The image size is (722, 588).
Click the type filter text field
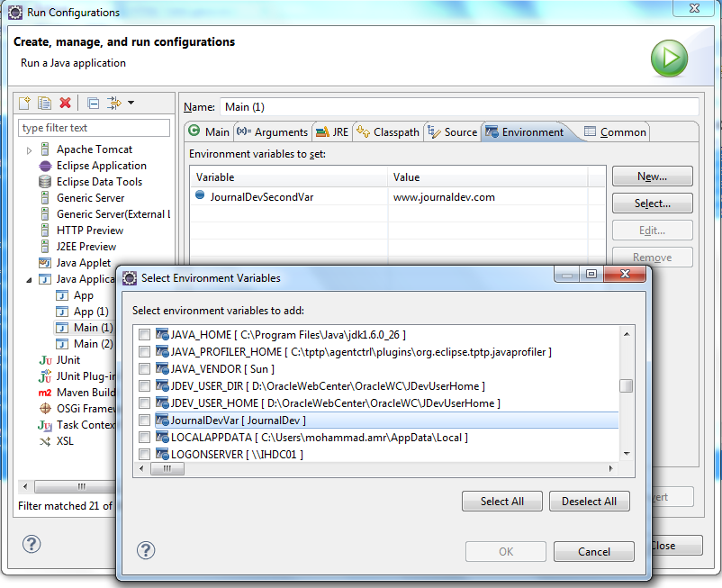pyautogui.click(x=94, y=128)
